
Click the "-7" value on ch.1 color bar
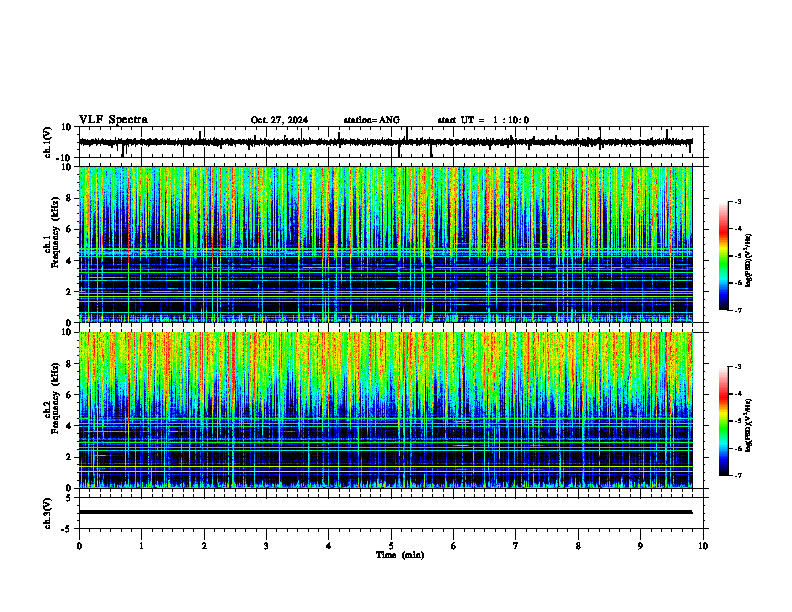point(738,310)
